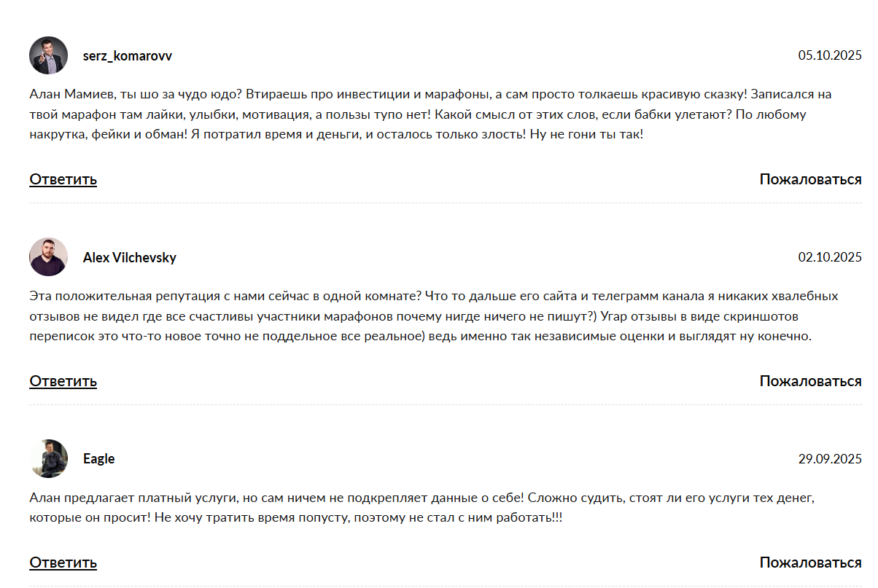
Task: Click the dashed divider below Alex Vilchevsky's comment
Action: (445, 404)
